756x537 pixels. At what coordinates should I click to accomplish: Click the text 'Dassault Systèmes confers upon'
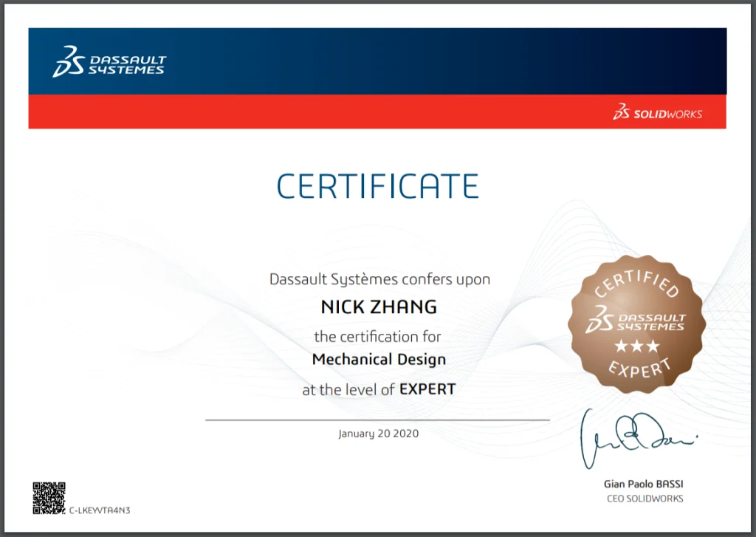tap(379, 279)
